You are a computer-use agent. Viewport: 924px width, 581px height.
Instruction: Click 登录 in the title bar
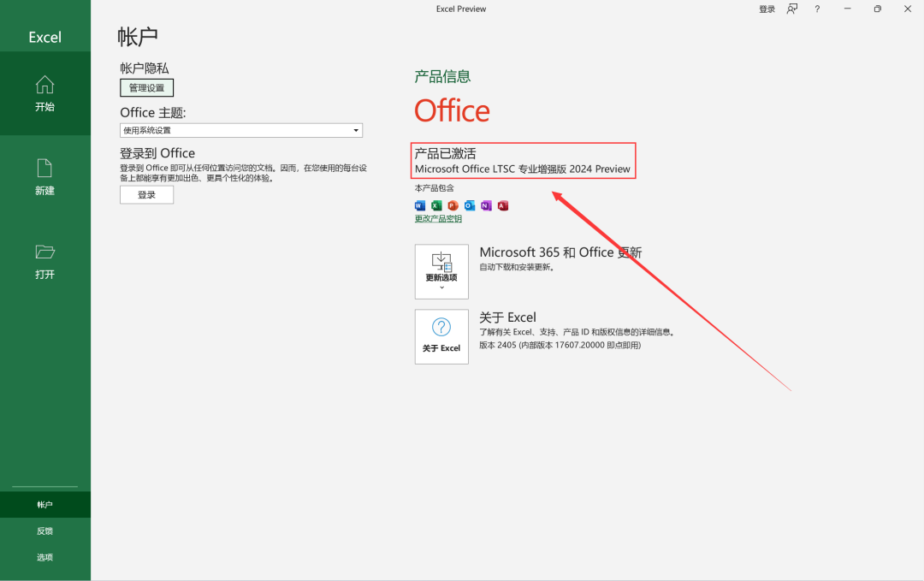click(x=767, y=9)
